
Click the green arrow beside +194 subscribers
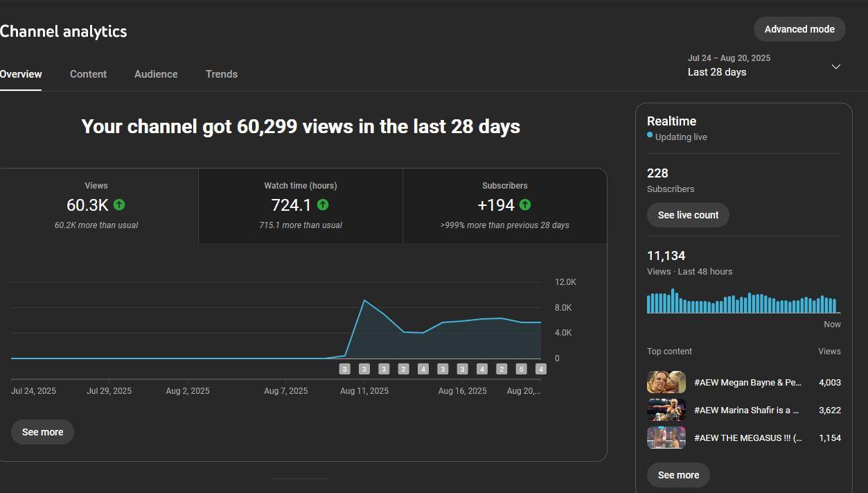click(525, 205)
